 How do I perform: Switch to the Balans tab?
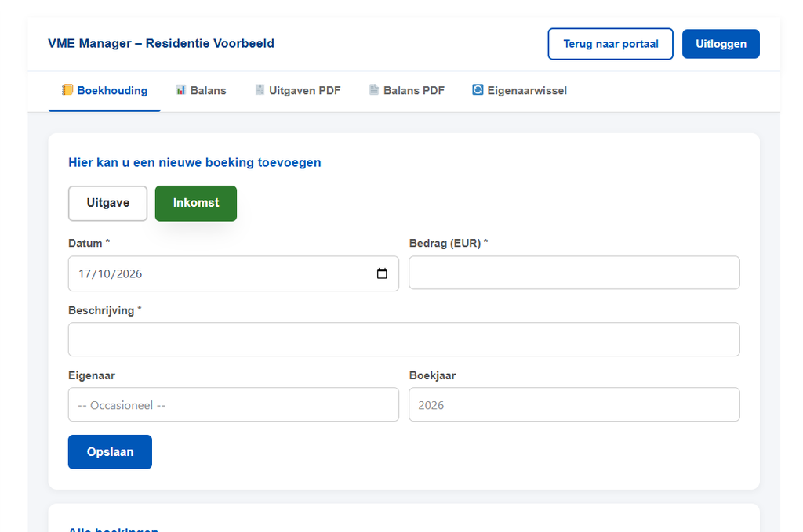tap(202, 91)
